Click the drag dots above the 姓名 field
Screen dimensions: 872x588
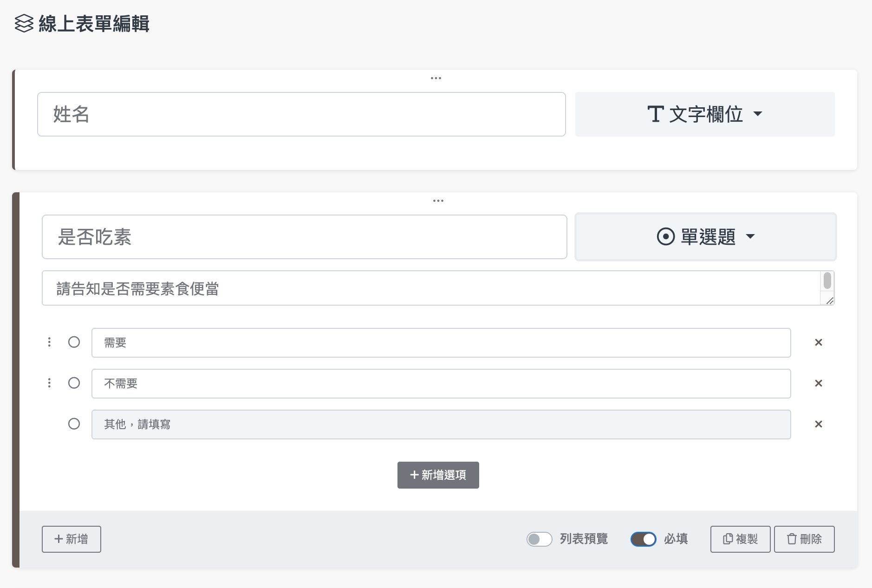coord(436,78)
